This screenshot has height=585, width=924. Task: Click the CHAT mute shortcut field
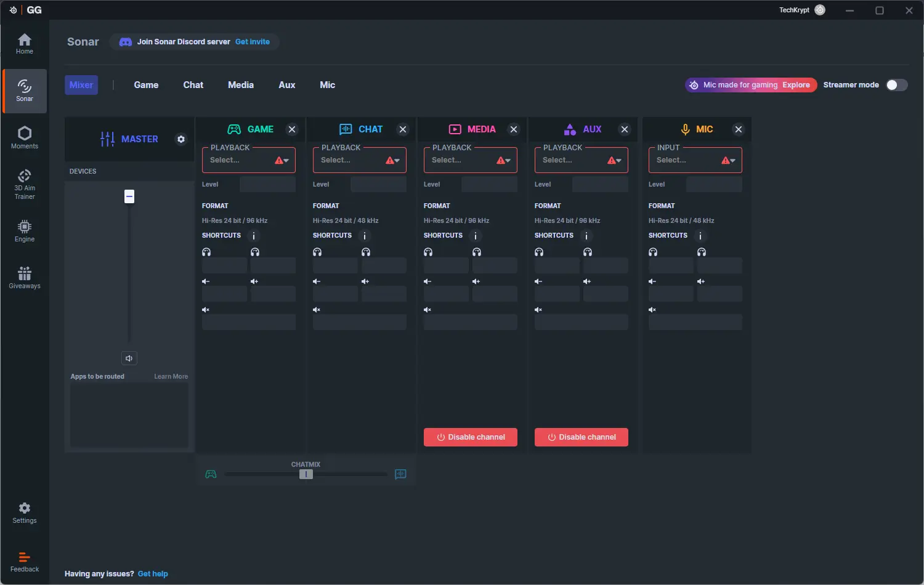pyautogui.click(x=360, y=322)
